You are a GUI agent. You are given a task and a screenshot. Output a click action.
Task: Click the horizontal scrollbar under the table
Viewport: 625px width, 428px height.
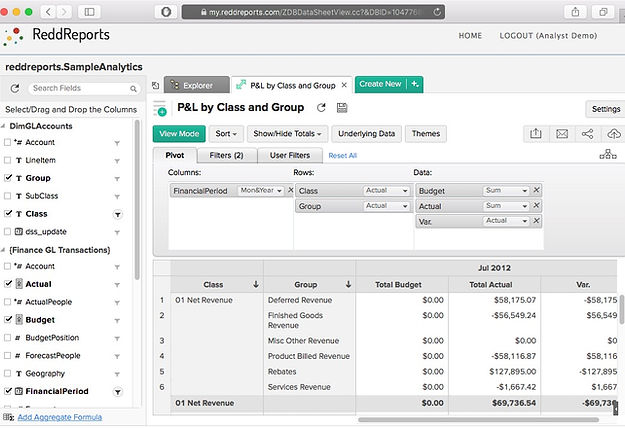(x=478, y=420)
